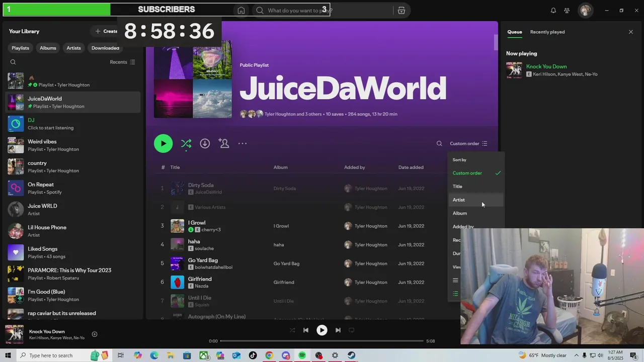This screenshot has height=362, width=644.
Task: Toggle shuffle for the playlist
Action: [186, 144]
